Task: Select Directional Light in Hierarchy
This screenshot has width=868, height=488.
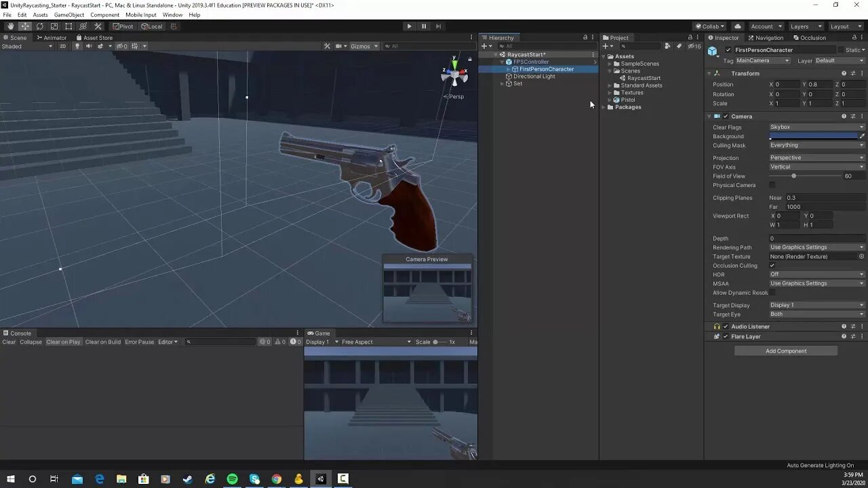Action: click(534, 77)
